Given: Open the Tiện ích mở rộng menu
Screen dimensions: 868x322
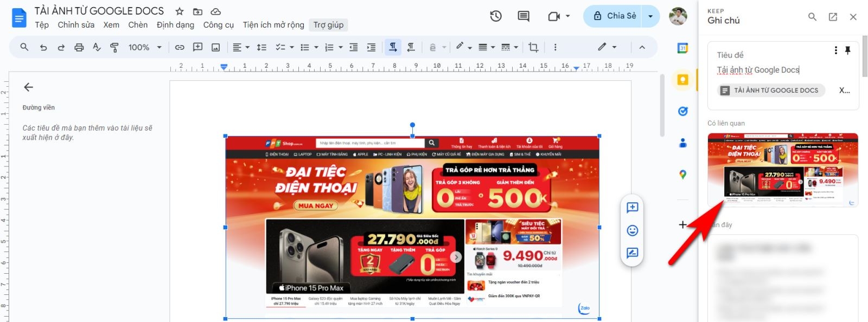Looking at the screenshot, I should (273, 25).
